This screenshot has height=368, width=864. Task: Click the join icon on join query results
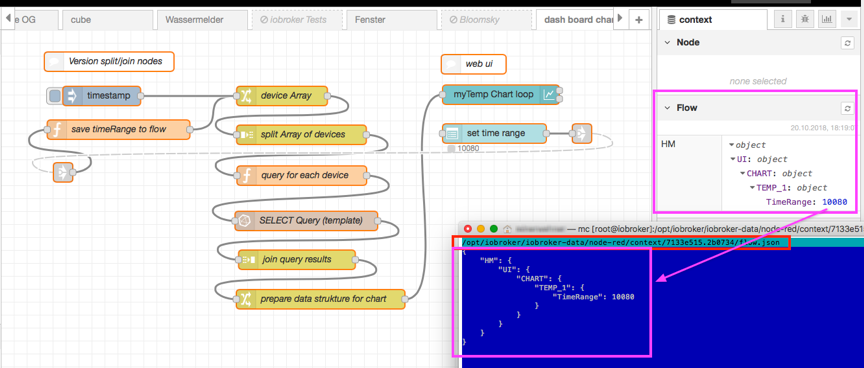247,259
